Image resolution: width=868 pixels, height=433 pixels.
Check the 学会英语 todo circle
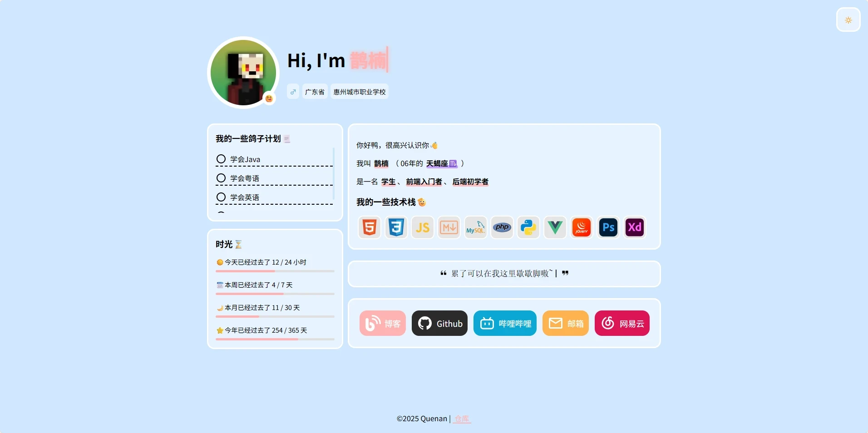pyautogui.click(x=221, y=197)
